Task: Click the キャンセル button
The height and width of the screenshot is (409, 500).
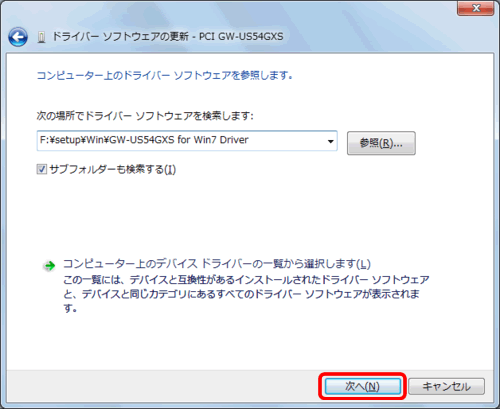Action: 446,386
